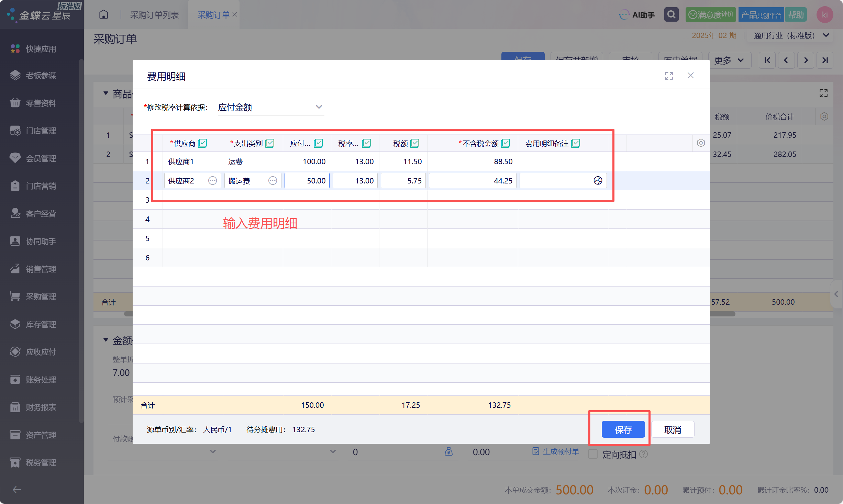The image size is (843, 504).
Task: Open the AI助手 assistant
Action: pos(637,15)
